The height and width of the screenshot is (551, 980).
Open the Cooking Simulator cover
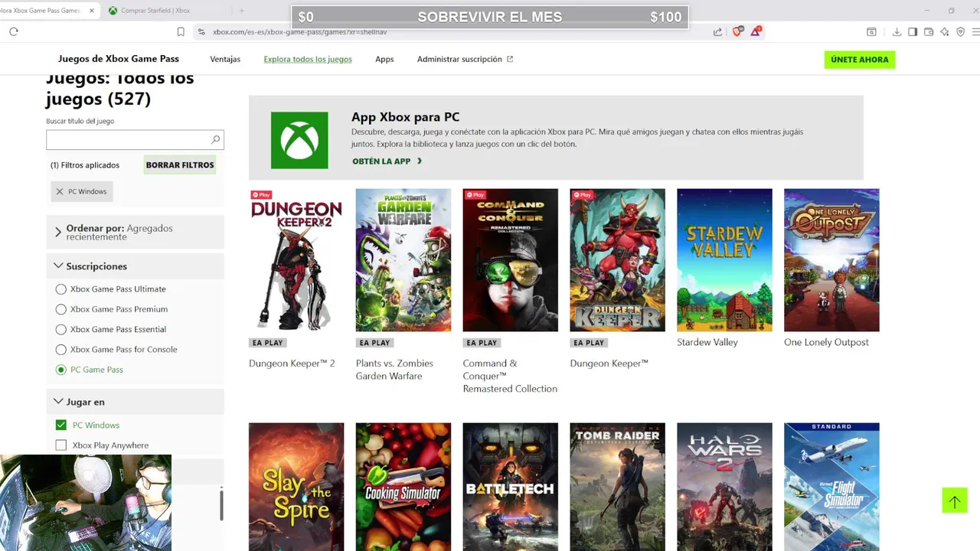pos(403,487)
